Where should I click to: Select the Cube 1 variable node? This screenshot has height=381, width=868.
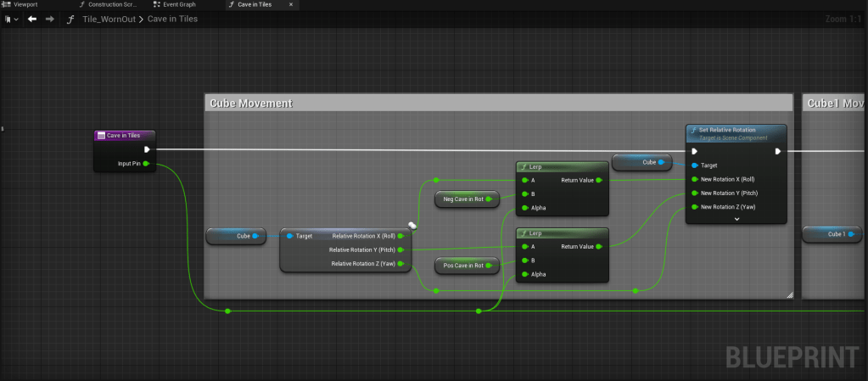(836, 234)
